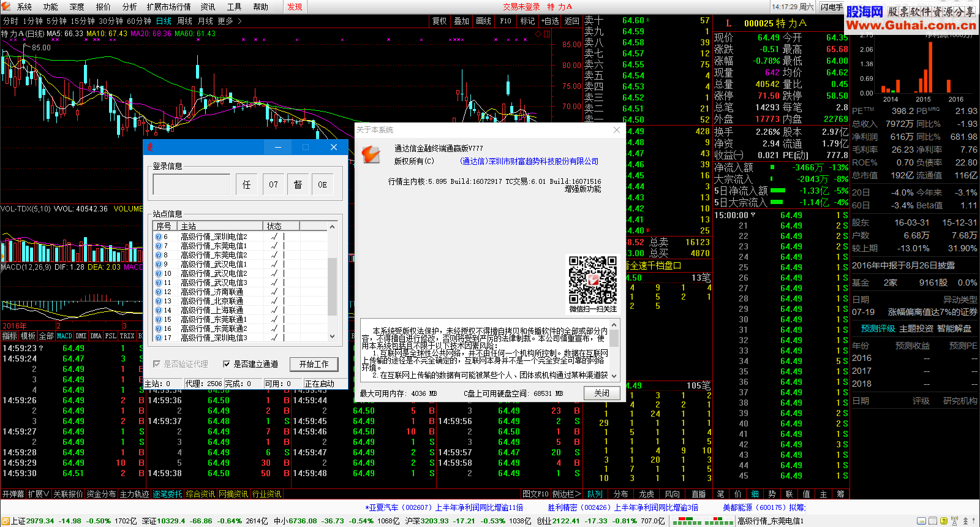The image size is (980, 527).
Task: Select the 周线 period
Action: pos(184,21)
